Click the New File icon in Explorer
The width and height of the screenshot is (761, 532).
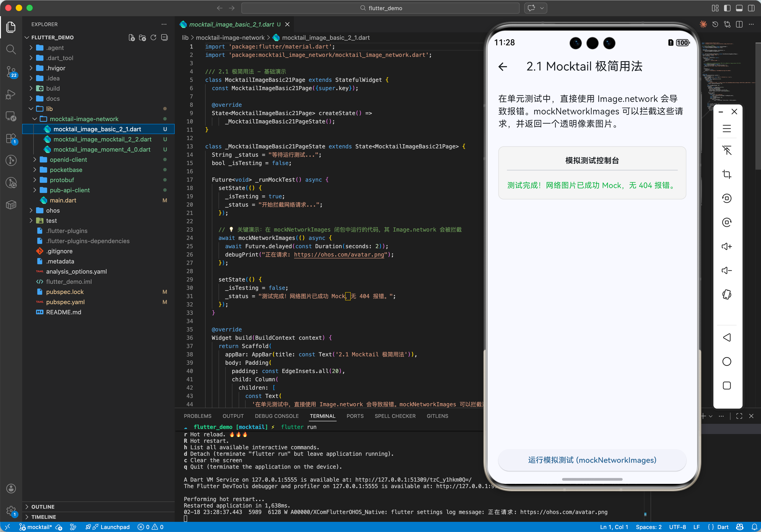132,37
